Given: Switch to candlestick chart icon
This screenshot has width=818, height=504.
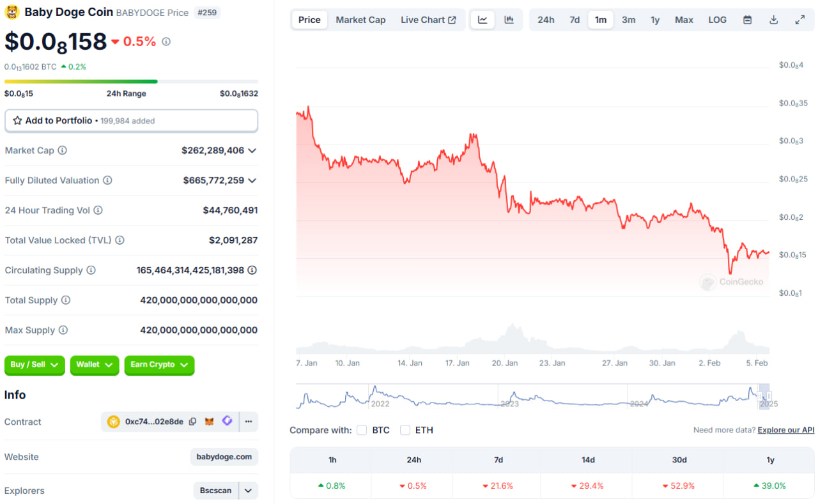Looking at the screenshot, I should point(509,20).
